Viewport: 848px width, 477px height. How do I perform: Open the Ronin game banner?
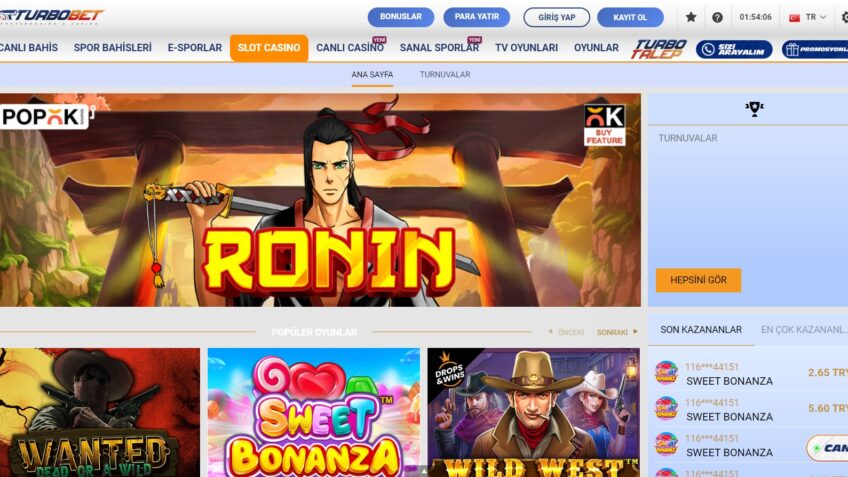pyautogui.click(x=320, y=200)
